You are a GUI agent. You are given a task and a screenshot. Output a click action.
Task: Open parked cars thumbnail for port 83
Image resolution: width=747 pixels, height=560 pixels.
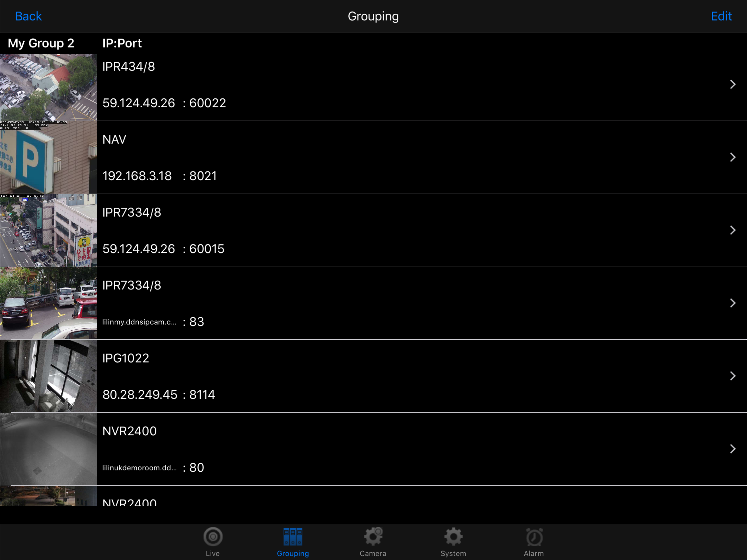click(x=49, y=303)
